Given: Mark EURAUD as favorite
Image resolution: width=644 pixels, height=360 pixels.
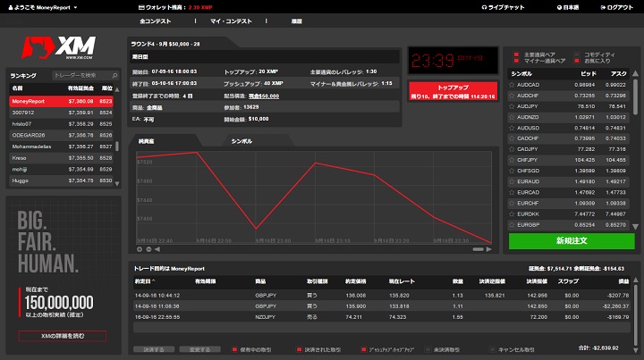Looking at the screenshot, I should point(512,181).
